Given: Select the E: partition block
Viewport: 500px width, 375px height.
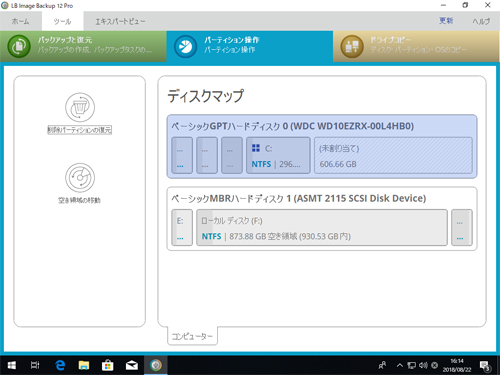Looking at the screenshot, I should coord(182,228).
